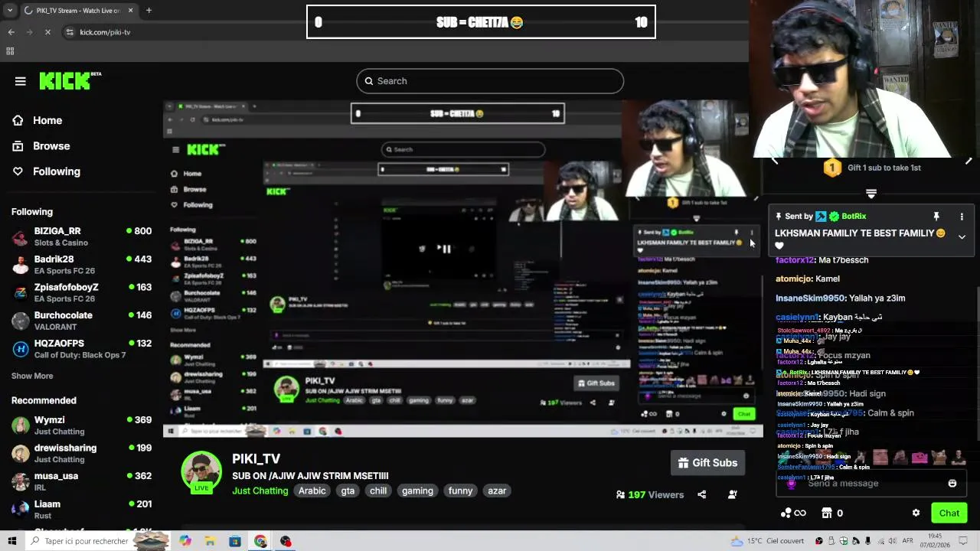The image size is (980, 551).
Task: Select the gaming tag
Action: coord(417,491)
